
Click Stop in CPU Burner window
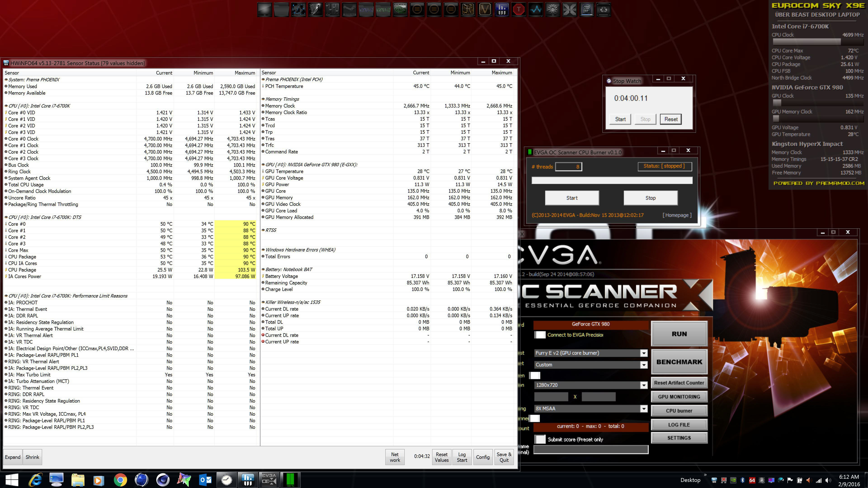coord(650,198)
